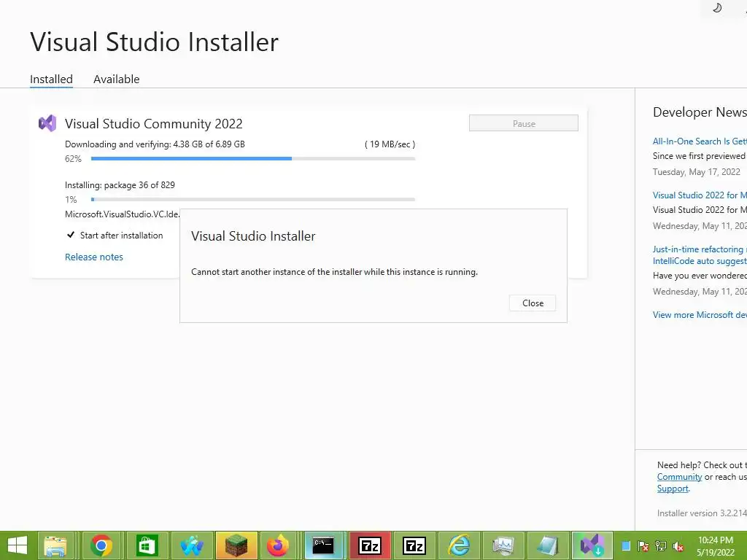Click the 19 MB/sec speed text
Screen dimensions: 747x560
390,144
